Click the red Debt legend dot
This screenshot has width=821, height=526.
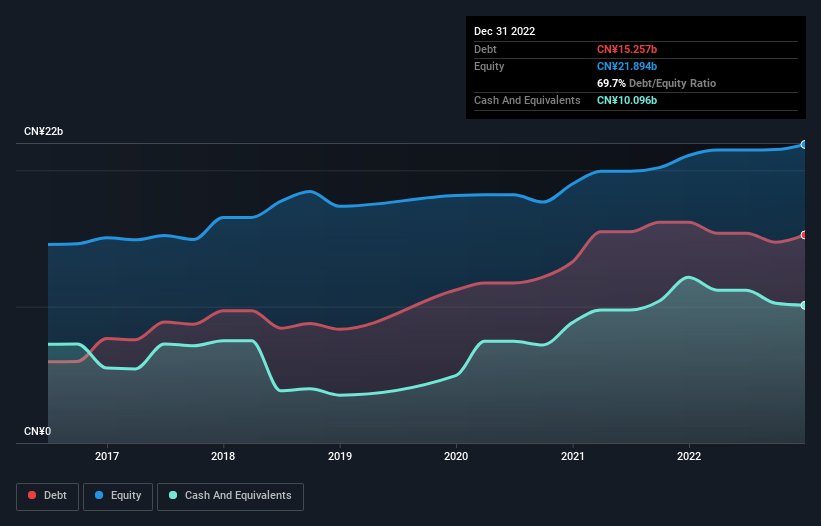pos(32,495)
